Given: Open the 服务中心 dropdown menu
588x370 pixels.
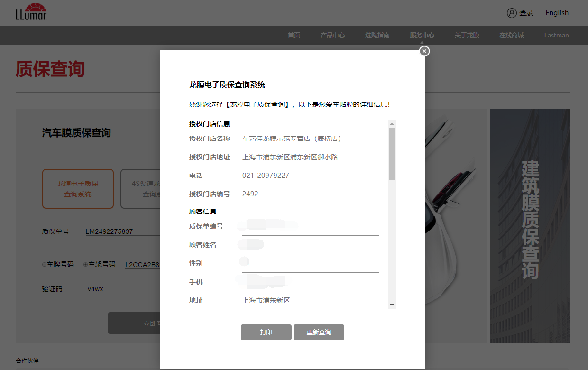Looking at the screenshot, I should tap(422, 35).
